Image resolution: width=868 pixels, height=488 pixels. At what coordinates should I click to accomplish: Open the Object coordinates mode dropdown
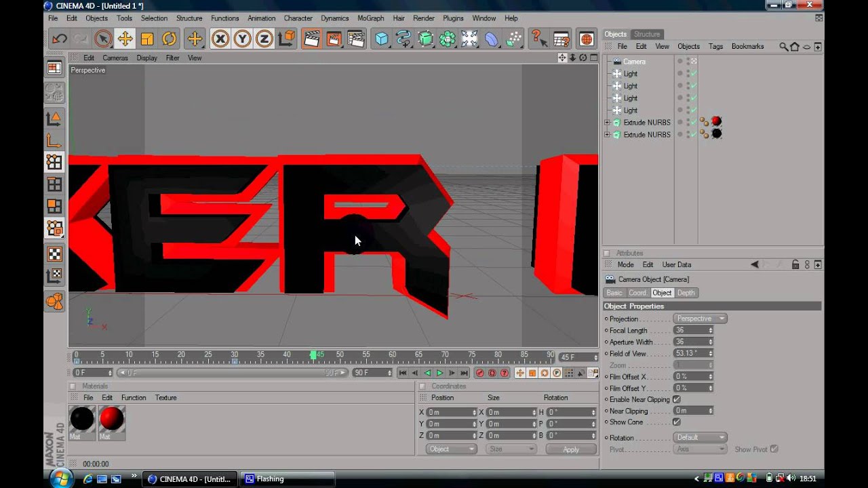pyautogui.click(x=451, y=449)
